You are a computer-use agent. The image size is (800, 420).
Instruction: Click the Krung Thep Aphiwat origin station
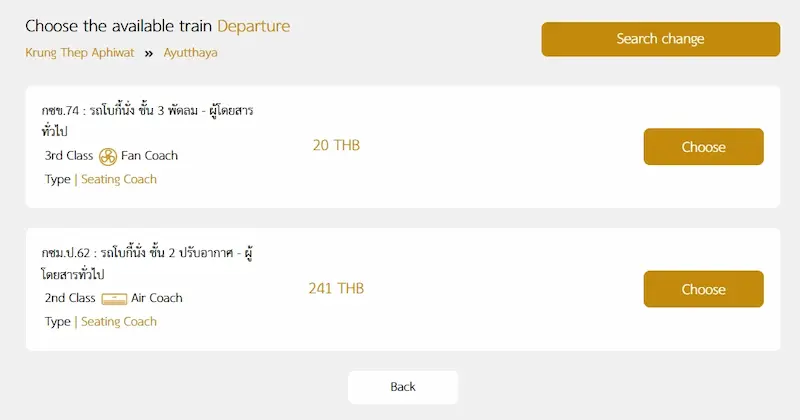coord(80,53)
